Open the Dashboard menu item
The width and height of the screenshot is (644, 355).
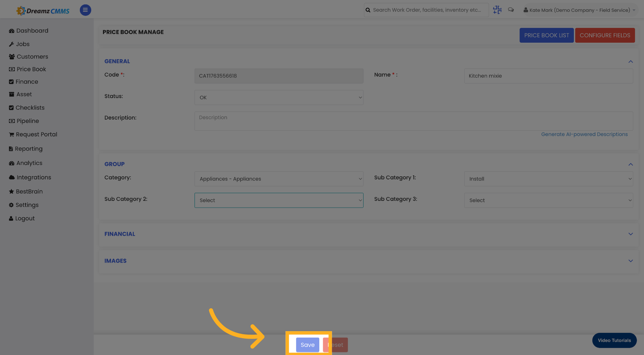[x=32, y=31]
